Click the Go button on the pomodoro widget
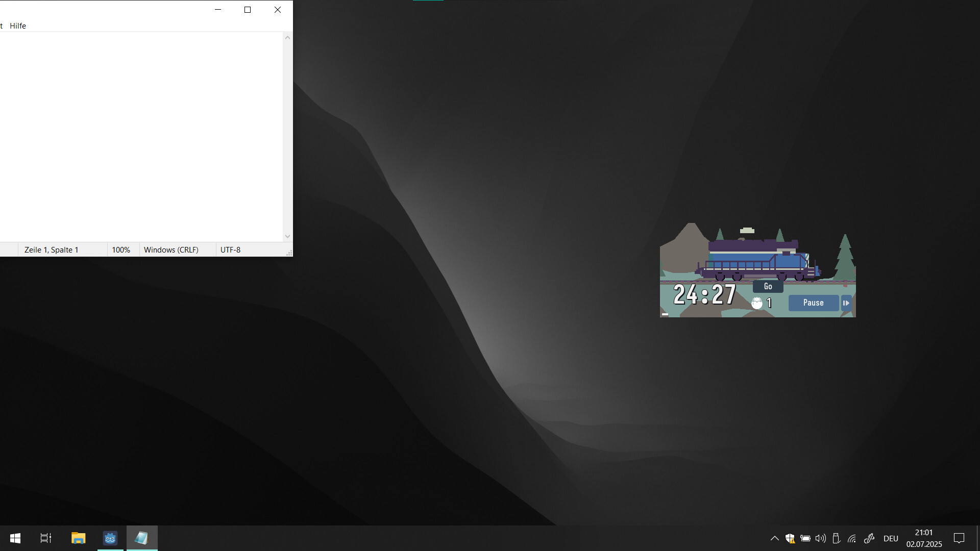980x551 pixels. pyautogui.click(x=768, y=286)
